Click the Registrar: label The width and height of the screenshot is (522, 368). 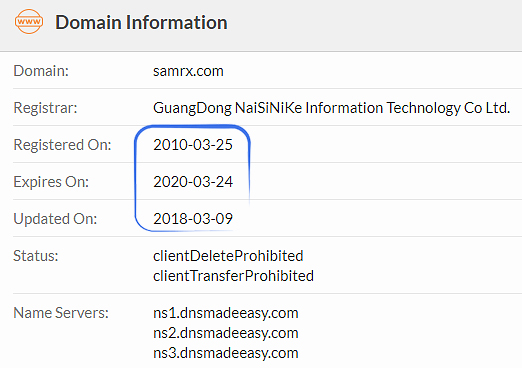point(45,108)
